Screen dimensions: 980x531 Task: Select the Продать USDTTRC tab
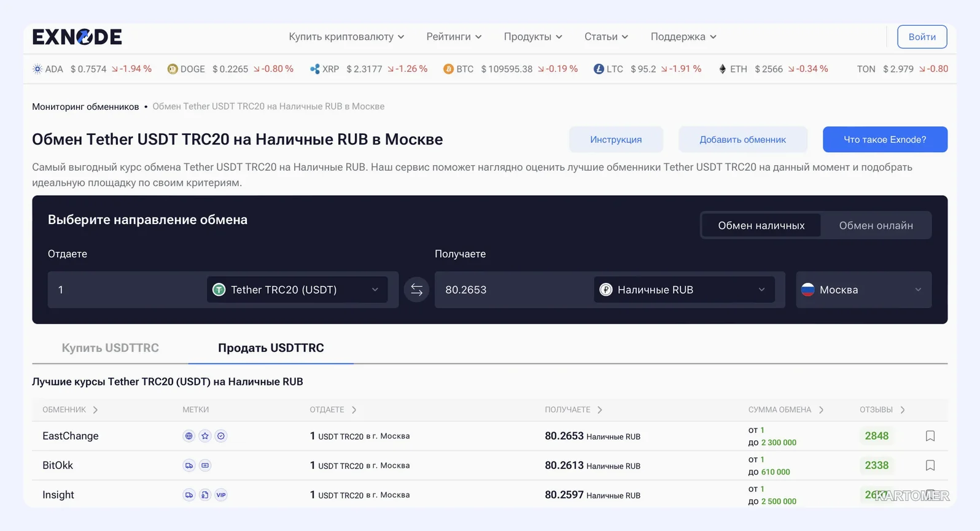coord(271,348)
